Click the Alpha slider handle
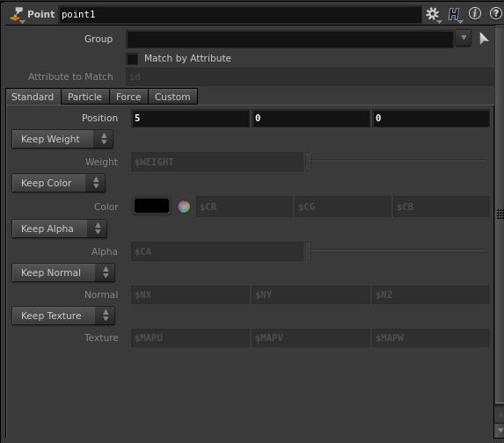 [x=308, y=251]
